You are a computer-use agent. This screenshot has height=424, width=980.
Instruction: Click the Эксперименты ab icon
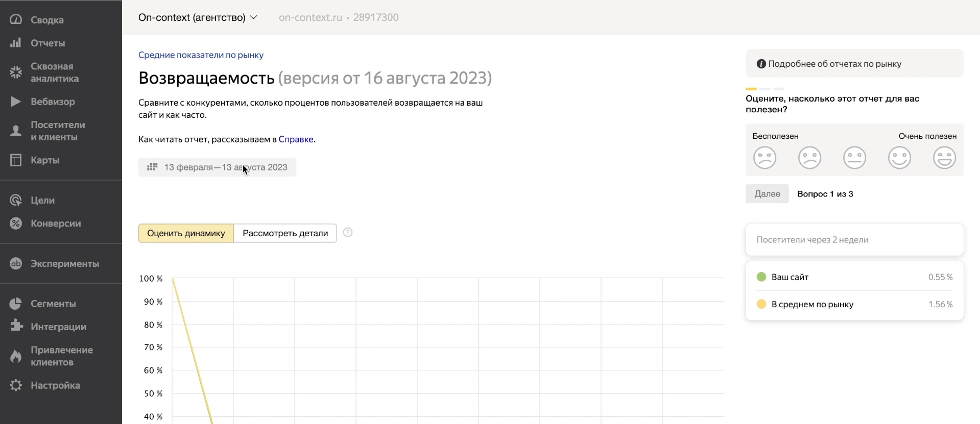(x=16, y=264)
